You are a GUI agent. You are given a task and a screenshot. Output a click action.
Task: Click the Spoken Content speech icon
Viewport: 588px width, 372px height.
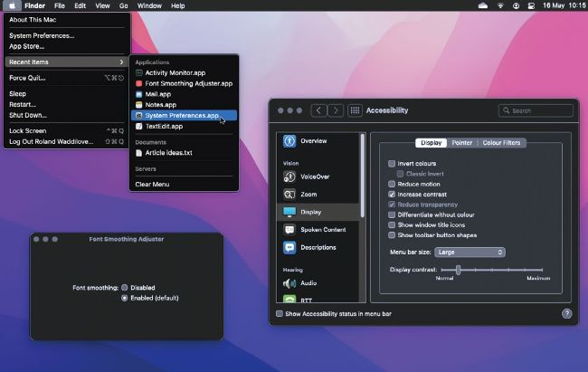(289, 230)
